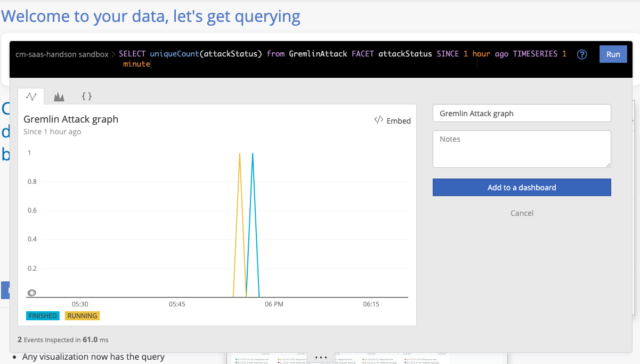Click the '06:15' axis label

pyautogui.click(x=371, y=304)
